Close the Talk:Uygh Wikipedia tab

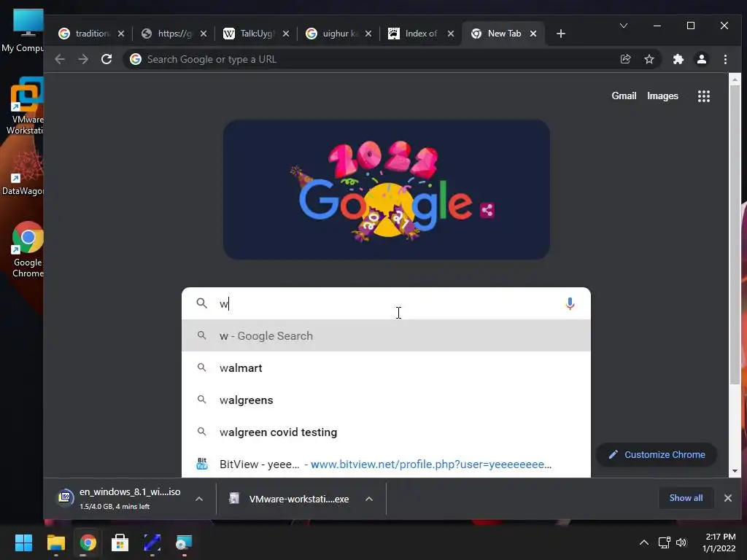(286, 34)
